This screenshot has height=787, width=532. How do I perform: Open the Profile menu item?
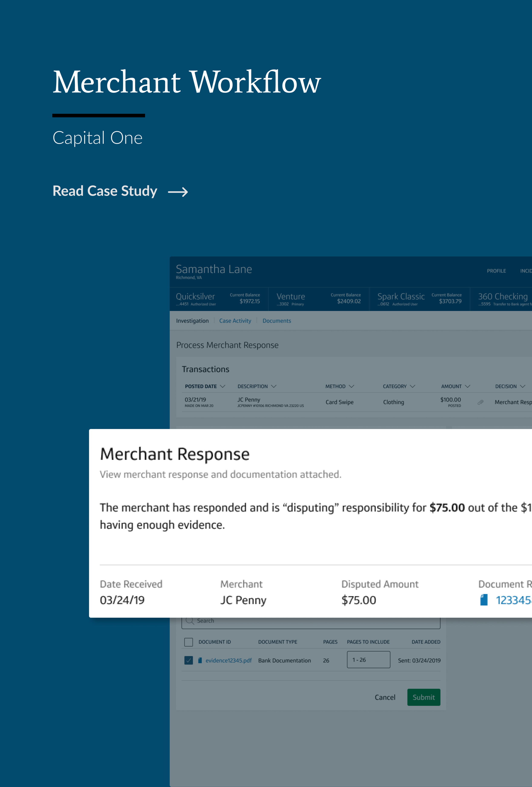(496, 271)
